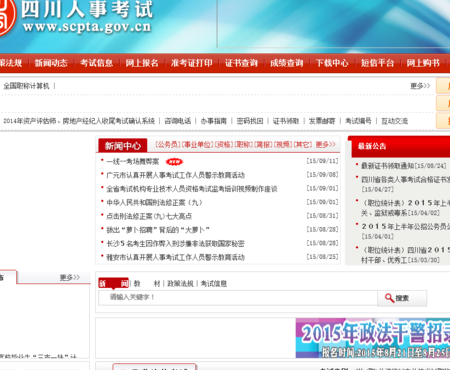Filter news by [视频] category

coord(283,145)
